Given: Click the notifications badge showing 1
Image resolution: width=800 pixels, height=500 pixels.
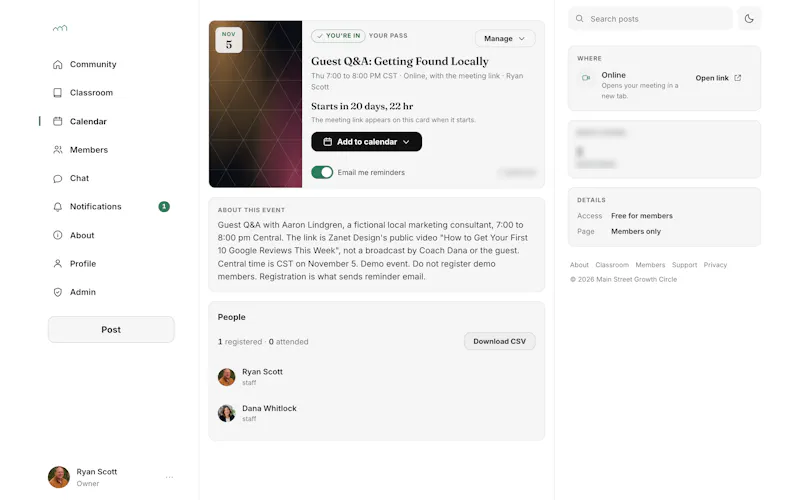Looking at the screenshot, I should (x=164, y=207).
